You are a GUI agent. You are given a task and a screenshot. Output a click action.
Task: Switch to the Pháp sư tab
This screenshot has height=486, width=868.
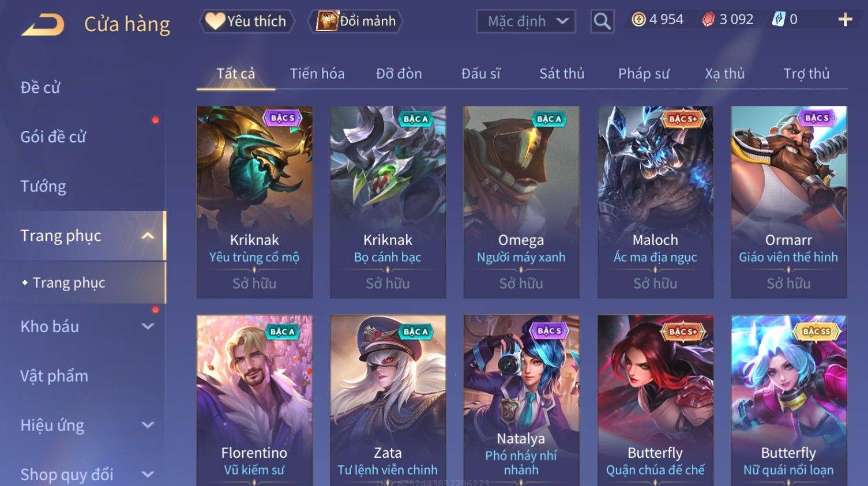click(x=644, y=74)
